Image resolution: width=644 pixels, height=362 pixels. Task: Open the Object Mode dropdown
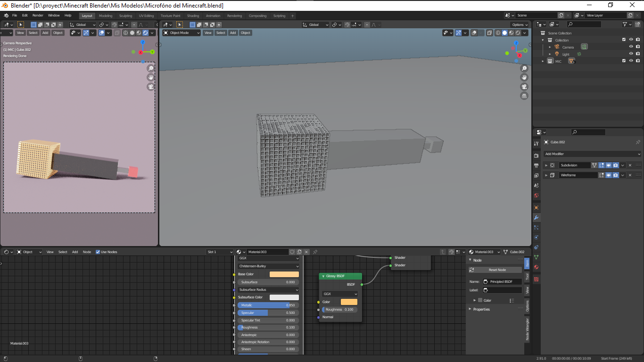tap(181, 33)
